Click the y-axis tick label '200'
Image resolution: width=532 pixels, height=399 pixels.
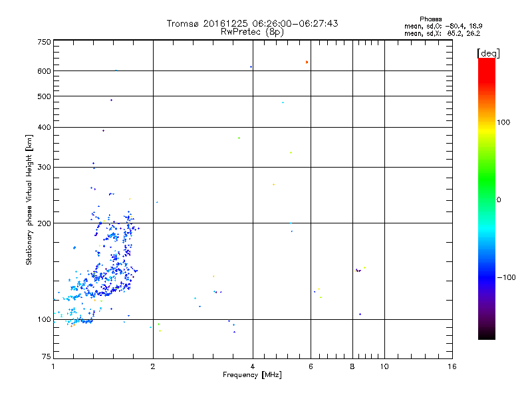tap(44, 223)
